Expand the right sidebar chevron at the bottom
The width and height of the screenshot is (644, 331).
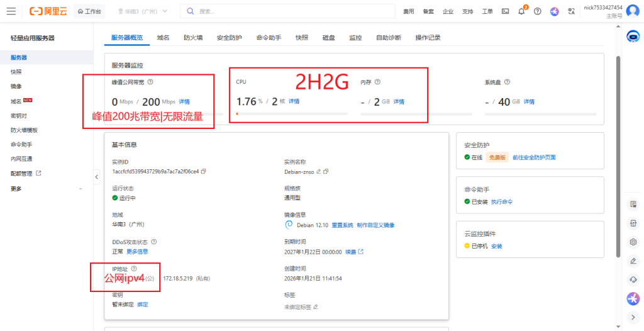633,317
